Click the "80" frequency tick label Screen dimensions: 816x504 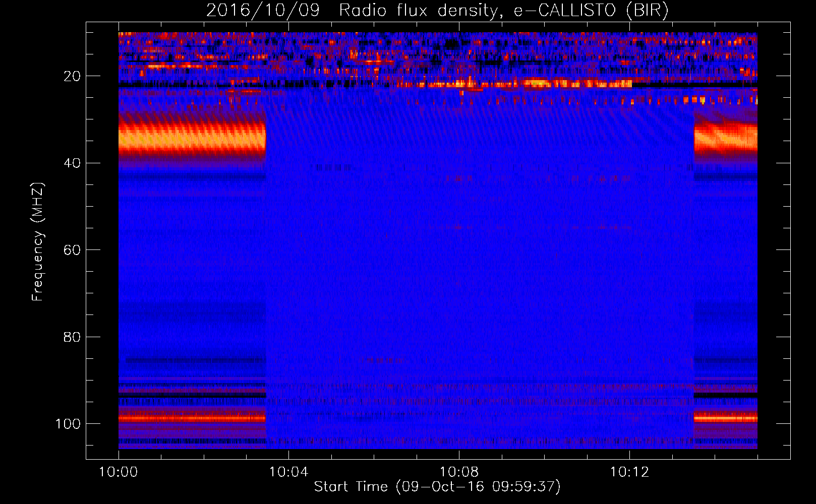pyautogui.click(x=73, y=337)
